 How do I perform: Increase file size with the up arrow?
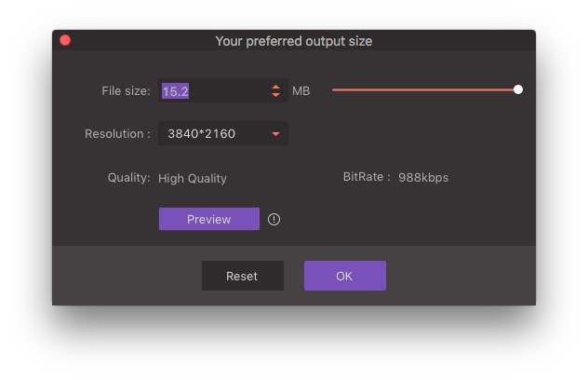[276, 87]
